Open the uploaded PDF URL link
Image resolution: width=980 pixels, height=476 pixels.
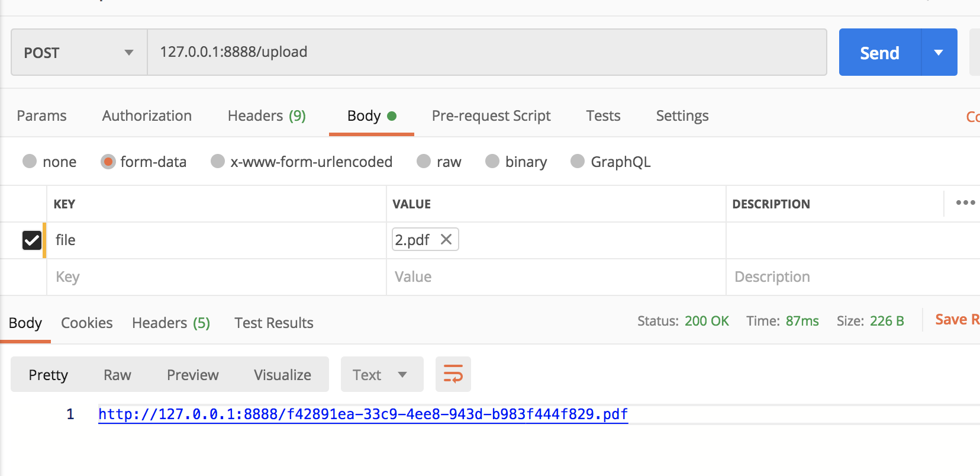363,414
